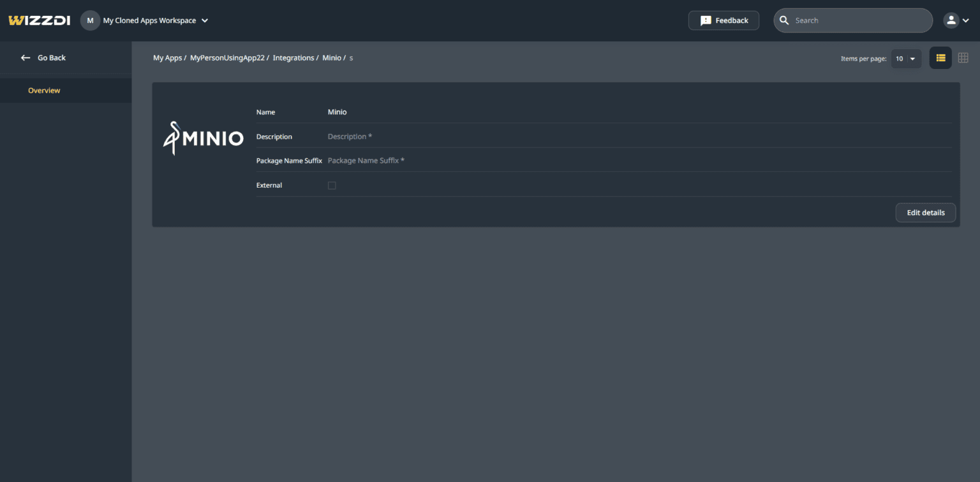The image size is (980, 482).
Task: Switch to list view
Action: (x=940, y=58)
